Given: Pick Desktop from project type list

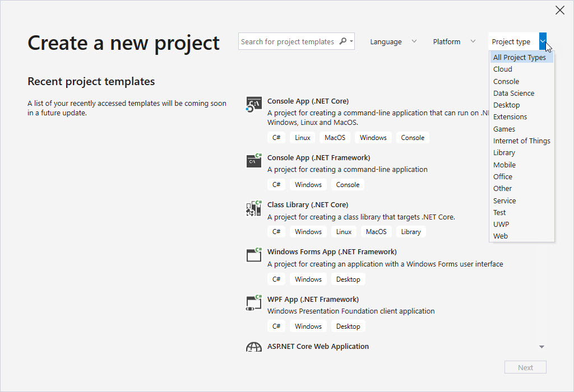Looking at the screenshot, I should coord(522,105).
